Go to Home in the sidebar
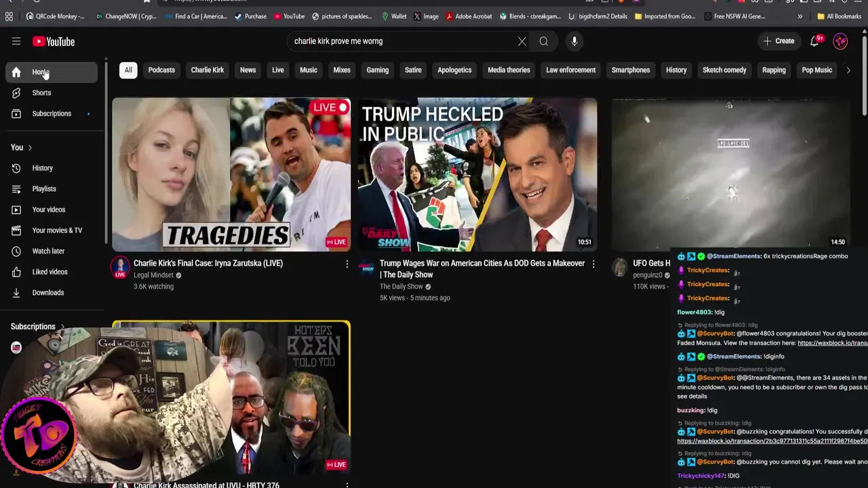 coord(51,72)
